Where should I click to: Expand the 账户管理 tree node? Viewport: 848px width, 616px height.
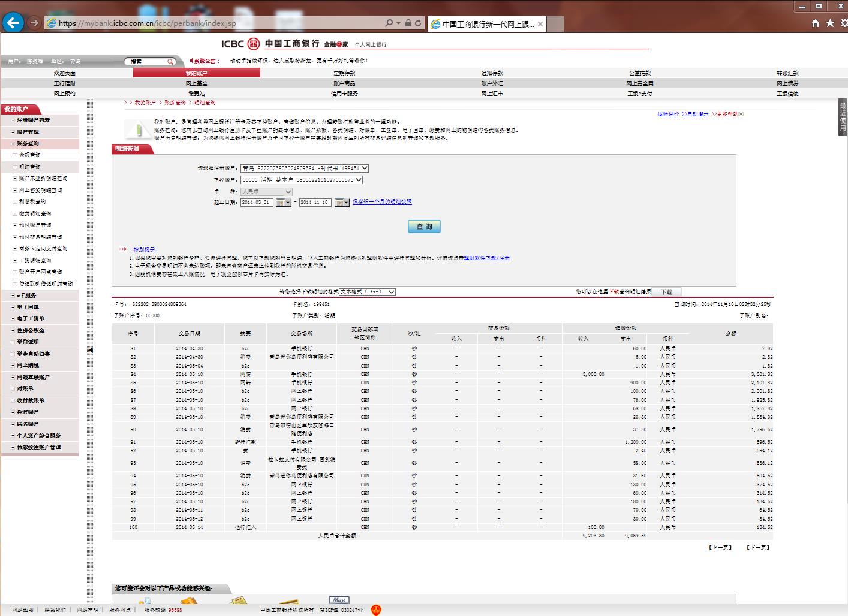coord(13,132)
